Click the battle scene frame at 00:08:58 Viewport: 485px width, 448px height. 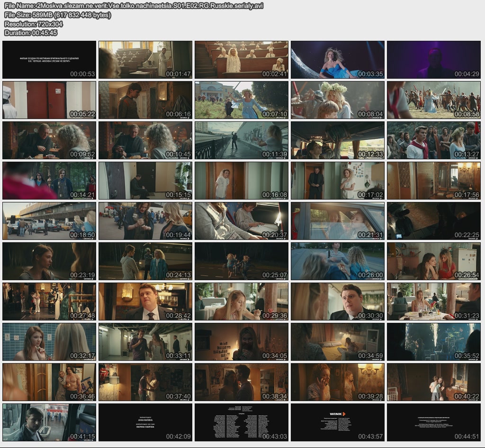tap(433, 100)
